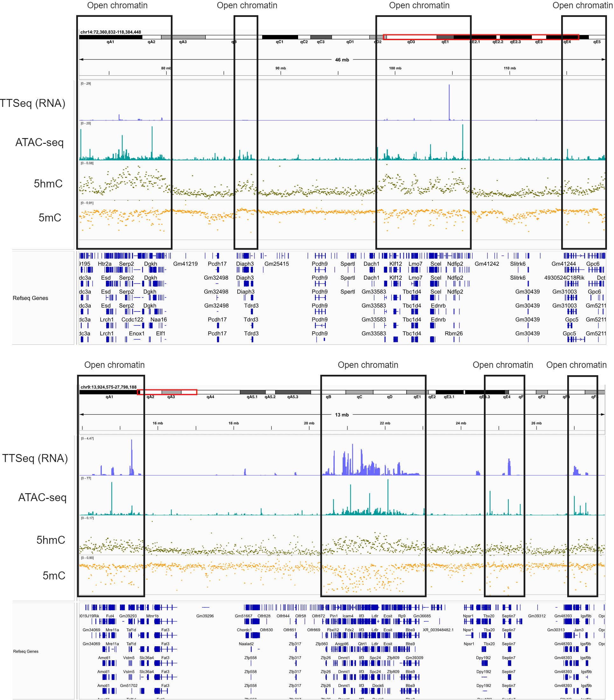Screen dimensions: 614x700
Task: Select the Gm25415 gene label
Action: pyautogui.click(x=276, y=264)
